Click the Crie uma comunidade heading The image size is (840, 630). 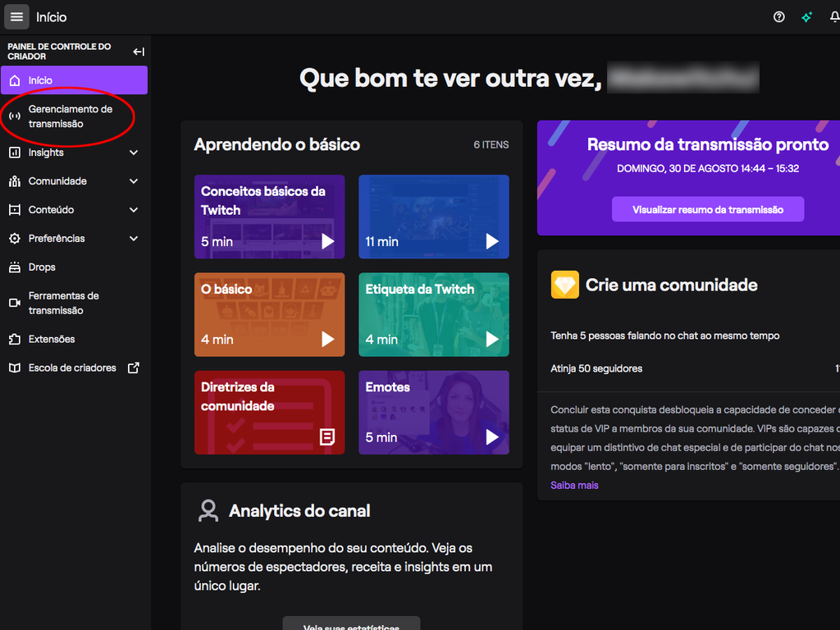pos(671,285)
